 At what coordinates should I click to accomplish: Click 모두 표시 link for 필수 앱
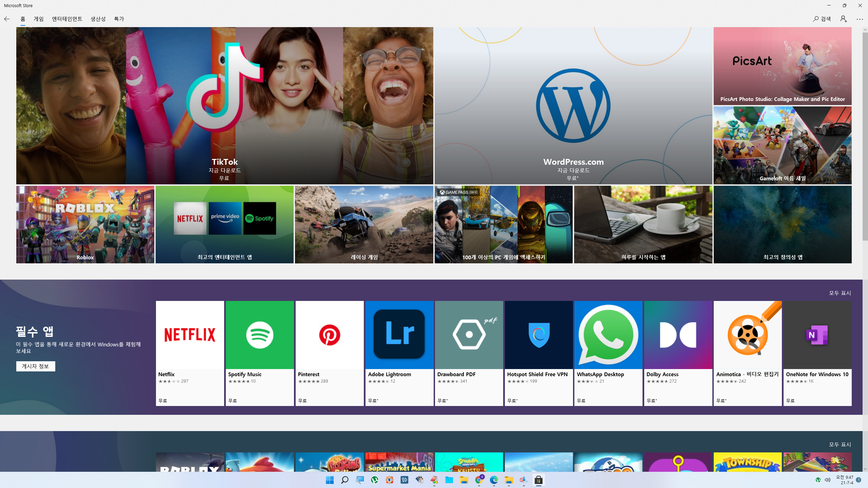tap(840, 293)
